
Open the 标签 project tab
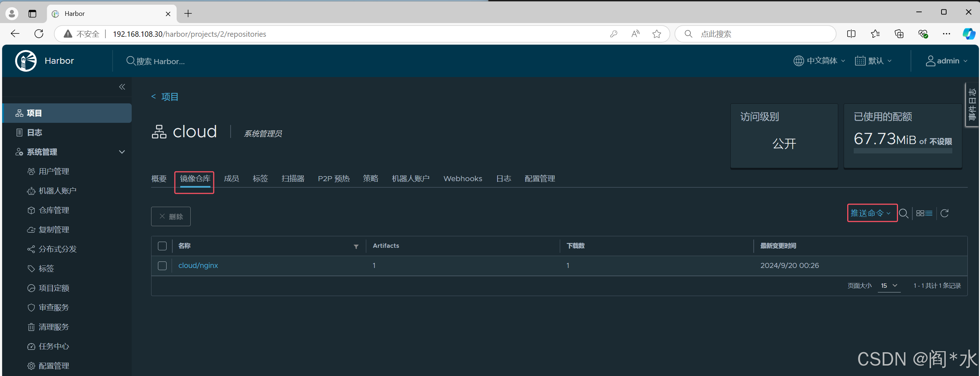pos(260,179)
